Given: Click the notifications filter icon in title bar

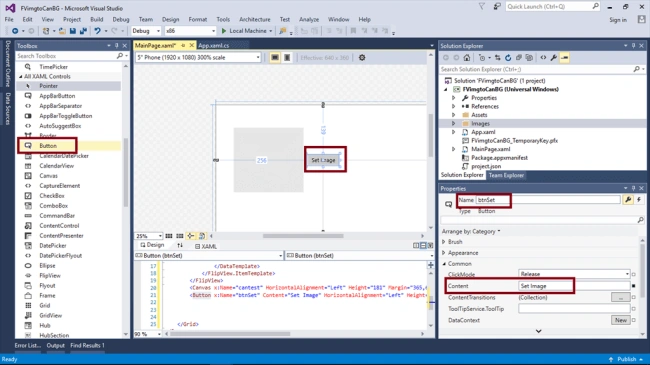Looking at the screenshot, I should coord(482,6).
